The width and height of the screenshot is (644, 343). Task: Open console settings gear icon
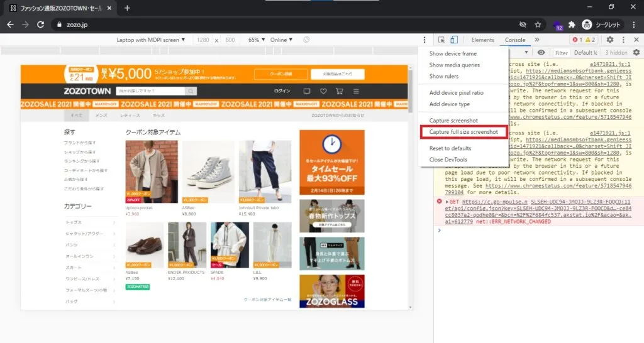point(636,53)
